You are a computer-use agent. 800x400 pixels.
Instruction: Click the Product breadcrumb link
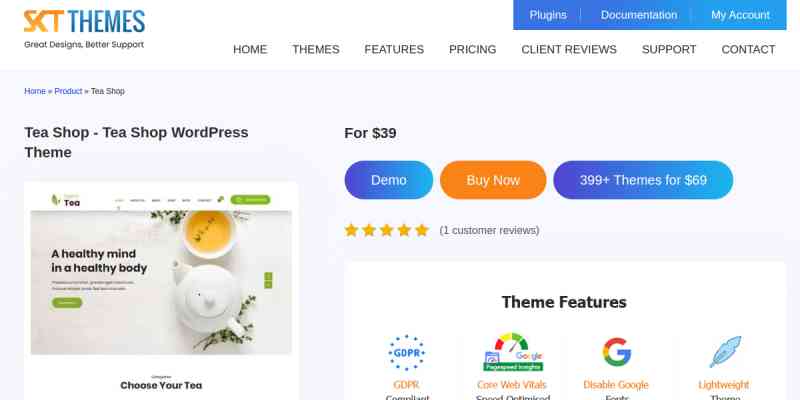[x=68, y=91]
